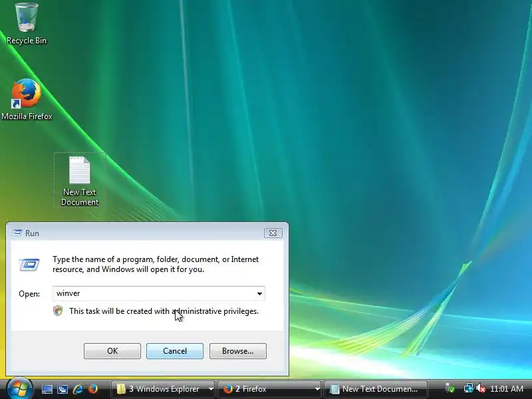
Task: Click the Browse... button
Action: [238, 351]
